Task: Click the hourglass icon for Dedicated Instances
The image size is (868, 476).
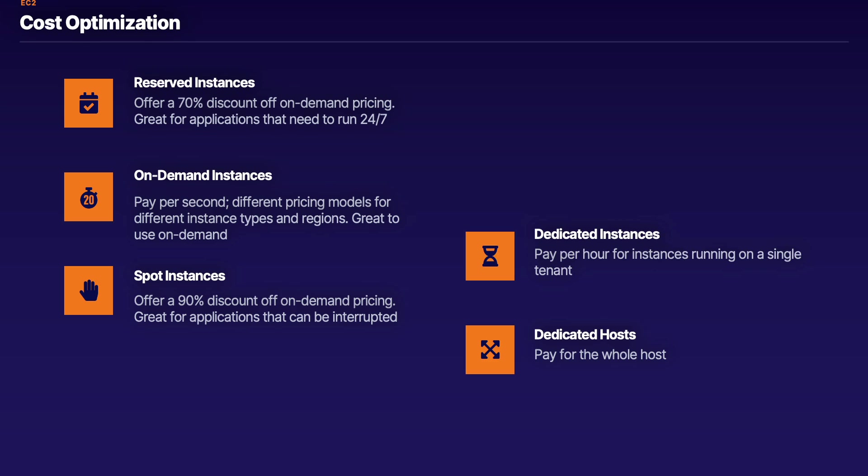Action: point(490,256)
